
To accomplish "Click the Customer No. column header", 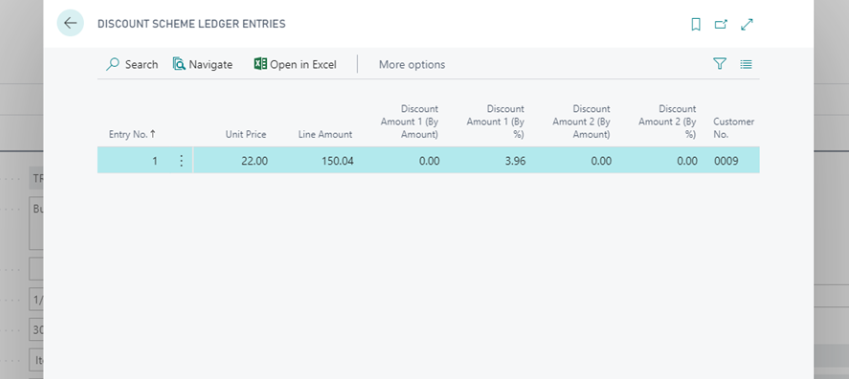I will (x=733, y=128).
